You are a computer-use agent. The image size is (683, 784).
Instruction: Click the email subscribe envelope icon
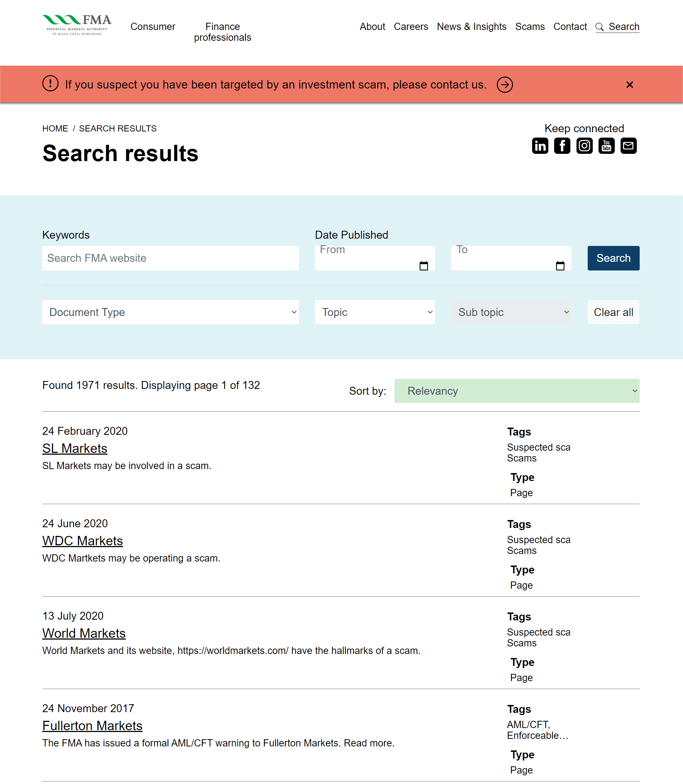tap(628, 146)
